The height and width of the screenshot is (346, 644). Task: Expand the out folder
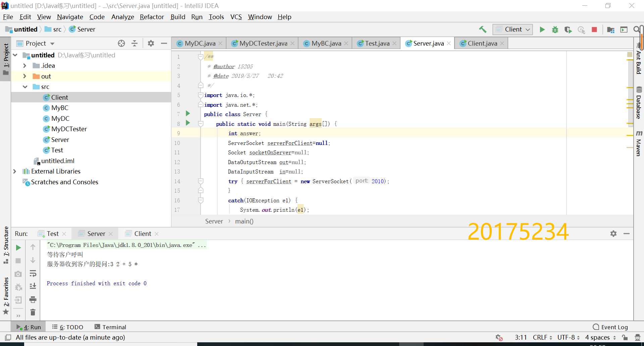tap(25, 76)
